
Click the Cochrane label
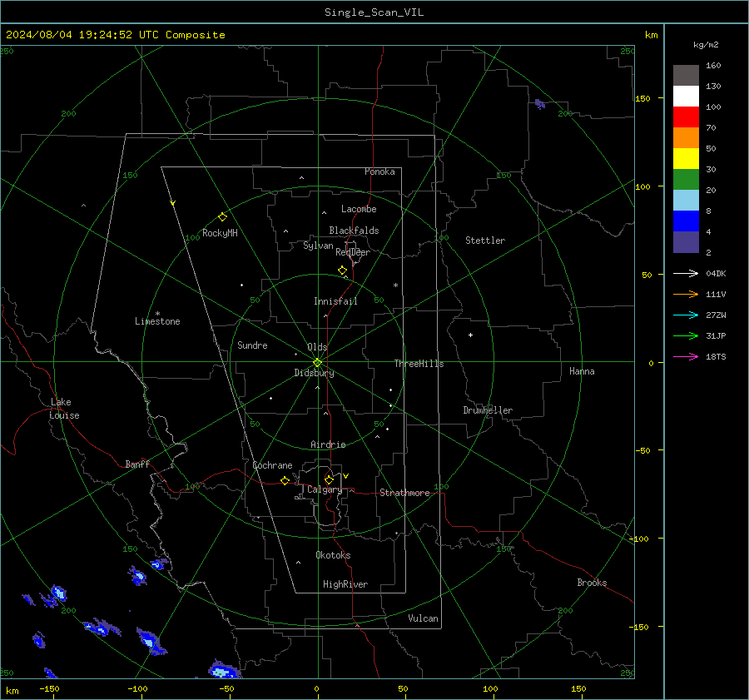(272, 465)
